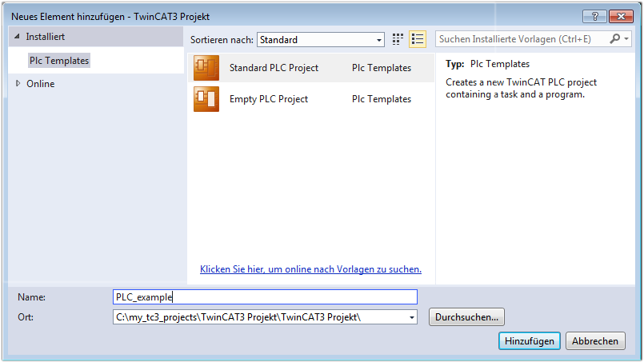Open the Ort path dropdown arrow
644x362 pixels.
pos(412,317)
